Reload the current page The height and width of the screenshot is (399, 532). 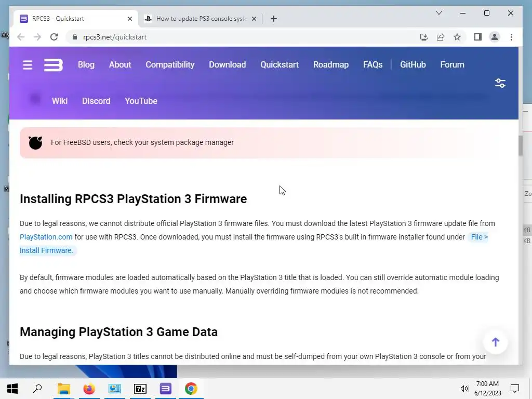54,37
